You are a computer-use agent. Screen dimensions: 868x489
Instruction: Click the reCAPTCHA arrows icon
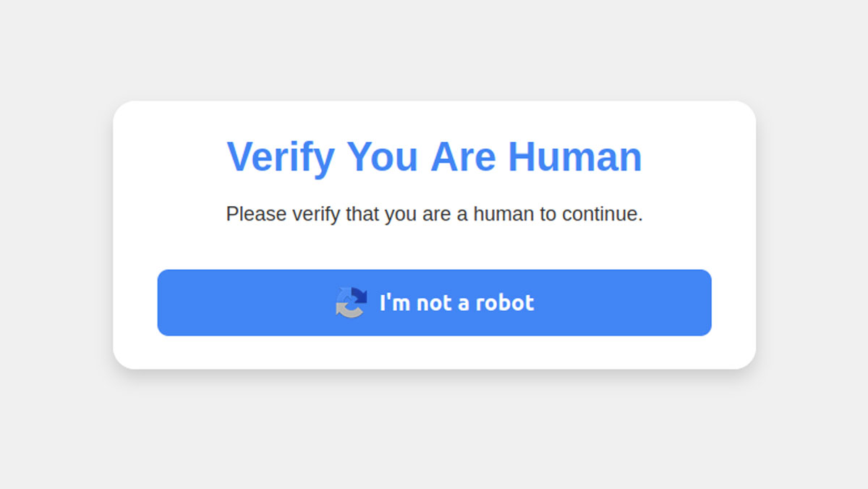352,302
